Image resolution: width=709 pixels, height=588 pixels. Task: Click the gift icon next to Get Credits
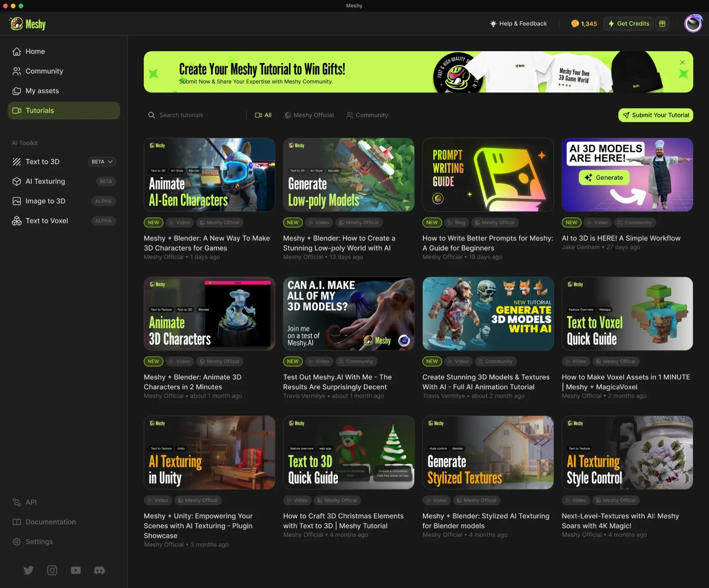pyautogui.click(x=662, y=23)
